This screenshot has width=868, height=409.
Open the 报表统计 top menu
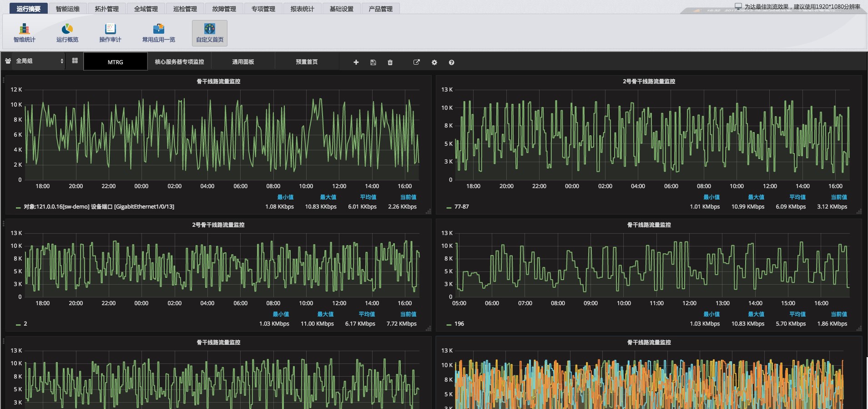click(x=303, y=9)
